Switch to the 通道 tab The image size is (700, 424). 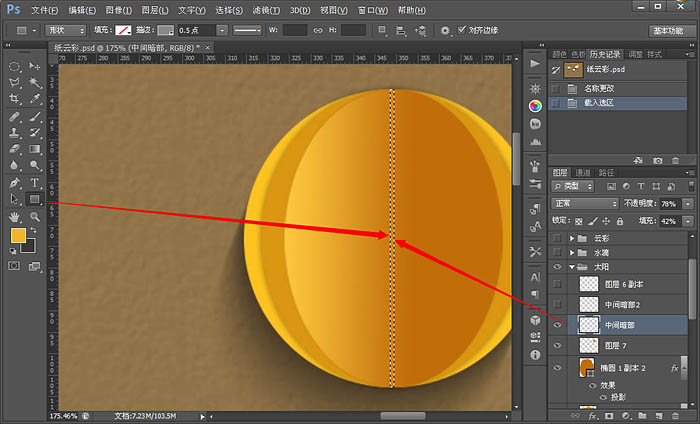pyautogui.click(x=583, y=172)
